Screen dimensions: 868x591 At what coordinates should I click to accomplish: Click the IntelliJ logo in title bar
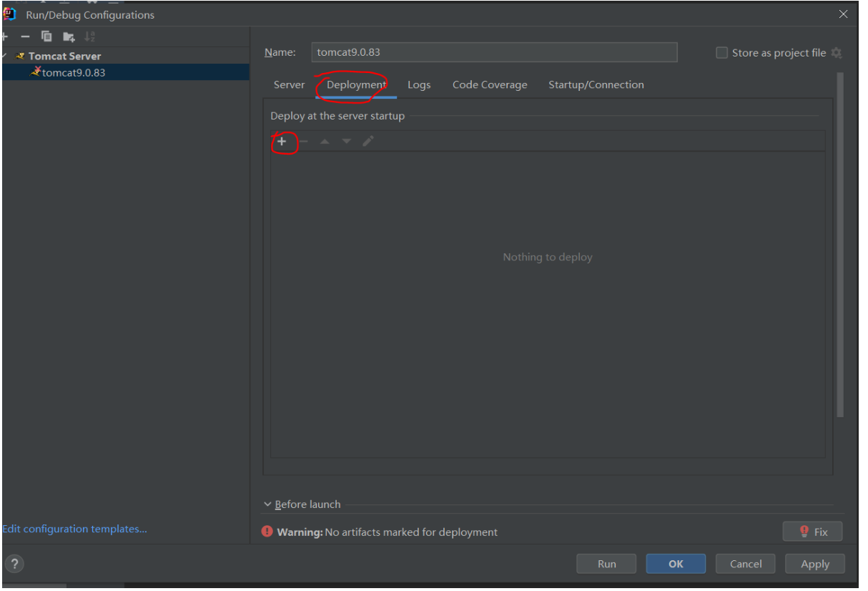10,14
